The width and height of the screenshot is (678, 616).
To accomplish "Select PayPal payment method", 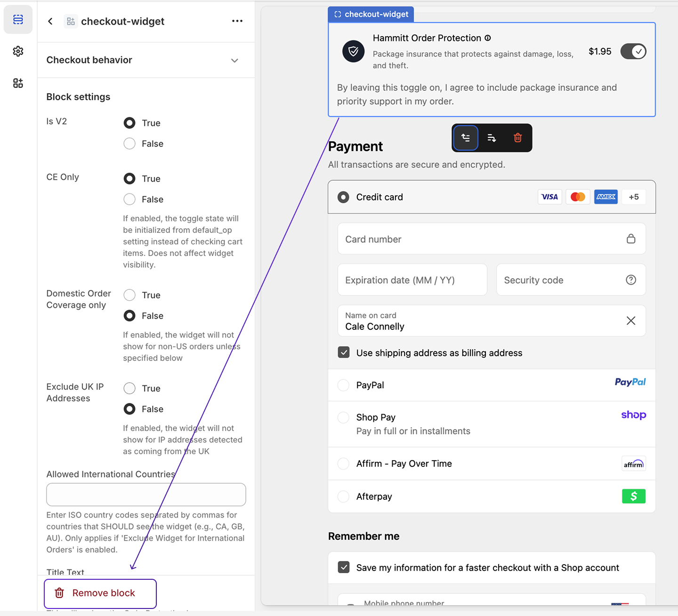I will [x=344, y=385].
